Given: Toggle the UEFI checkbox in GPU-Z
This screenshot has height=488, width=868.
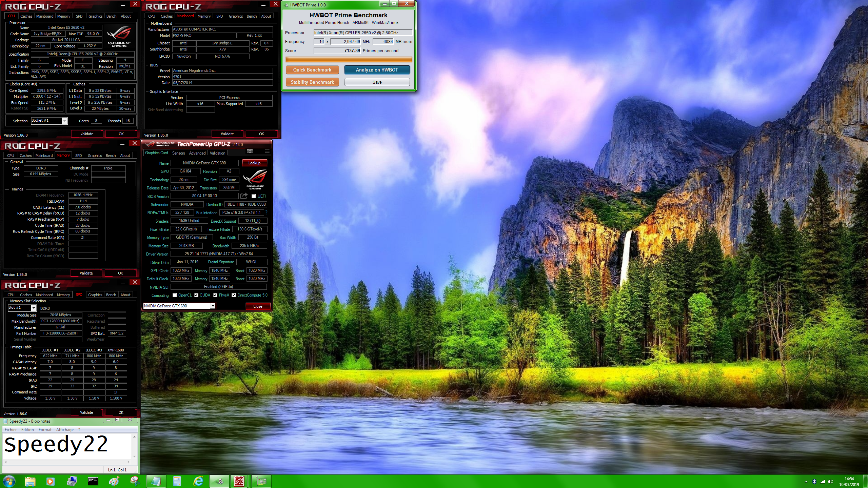Looking at the screenshot, I should point(254,196).
